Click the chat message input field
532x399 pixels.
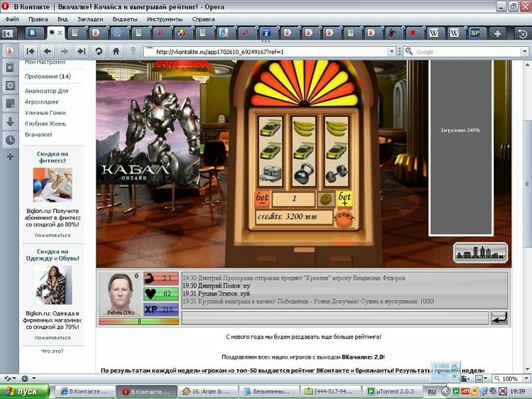335,318
